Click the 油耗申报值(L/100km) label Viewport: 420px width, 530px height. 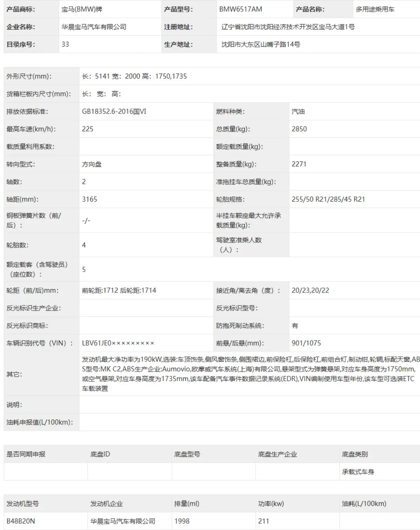[x=40, y=422]
